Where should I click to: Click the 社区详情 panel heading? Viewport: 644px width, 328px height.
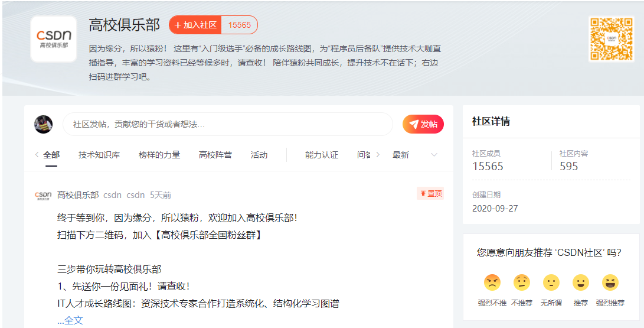click(491, 121)
